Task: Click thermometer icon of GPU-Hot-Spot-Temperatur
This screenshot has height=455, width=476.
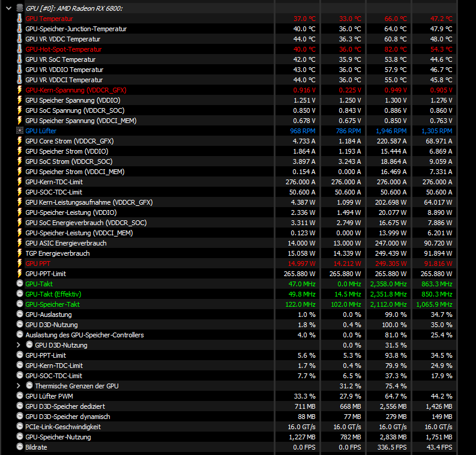Action: [19, 49]
